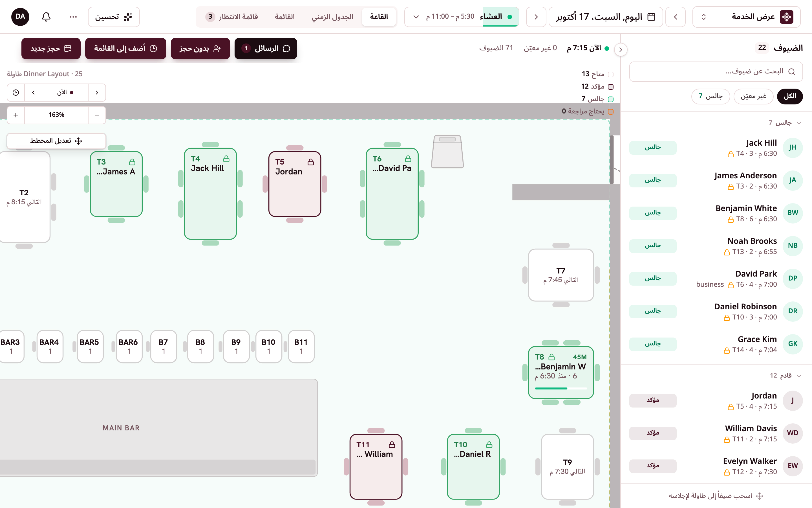Click حجز جديد button
This screenshot has height=508, width=812.
pos(51,49)
